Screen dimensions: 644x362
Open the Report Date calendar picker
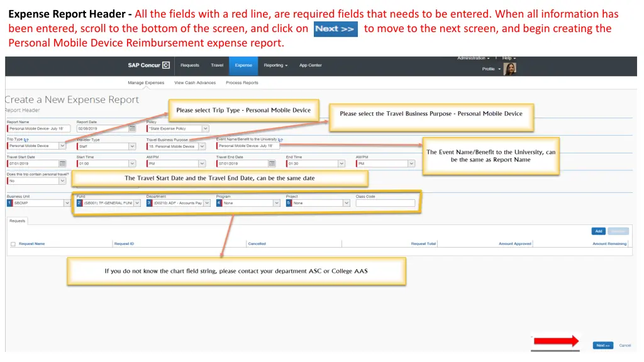(132, 128)
